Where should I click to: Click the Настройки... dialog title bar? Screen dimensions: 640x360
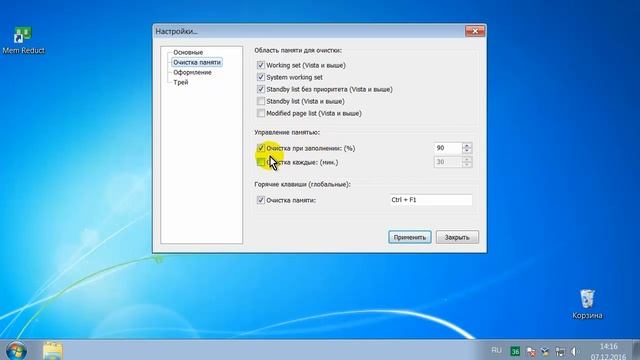point(309,31)
